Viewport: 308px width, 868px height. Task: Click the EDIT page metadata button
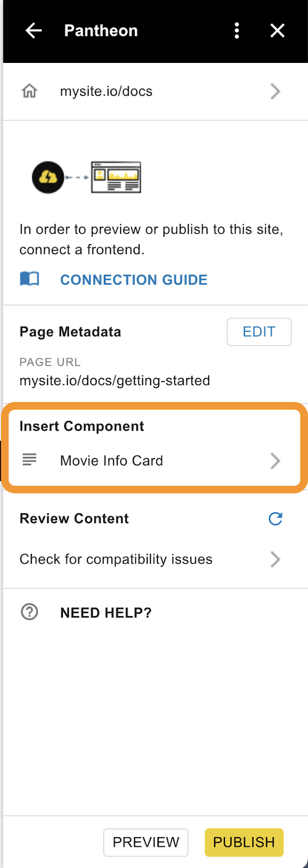[x=259, y=332]
